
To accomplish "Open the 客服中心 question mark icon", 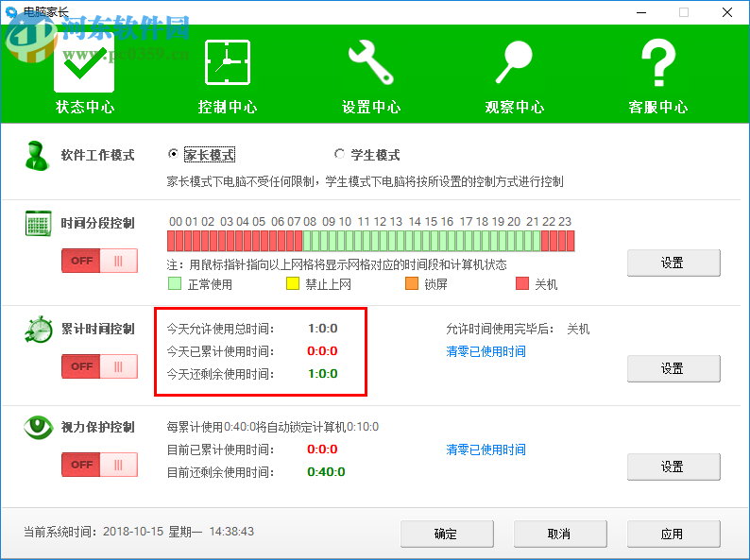I will (x=658, y=62).
